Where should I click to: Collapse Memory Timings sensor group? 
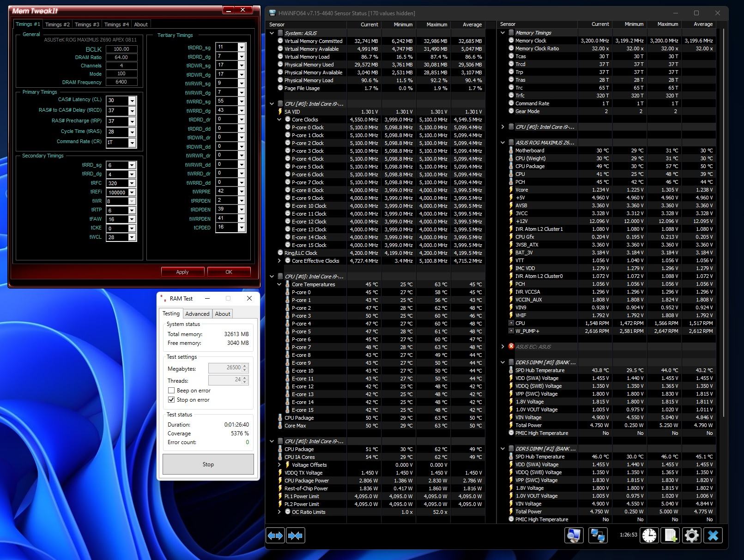pos(503,33)
